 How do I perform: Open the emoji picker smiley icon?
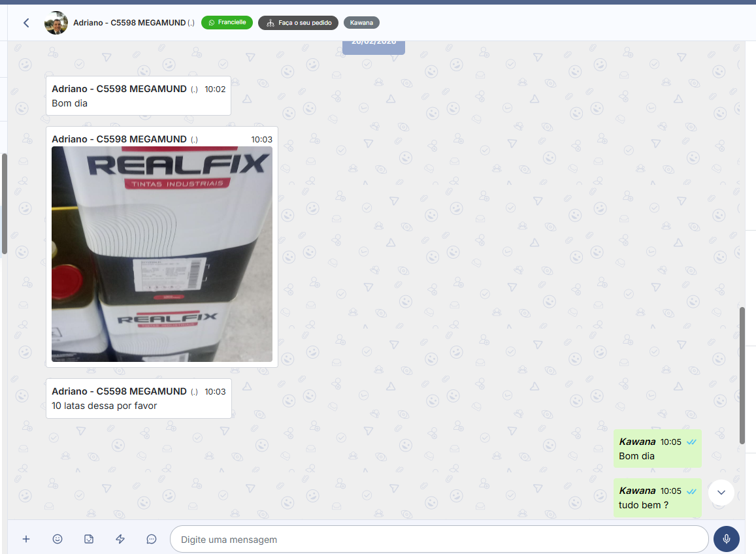[58, 539]
